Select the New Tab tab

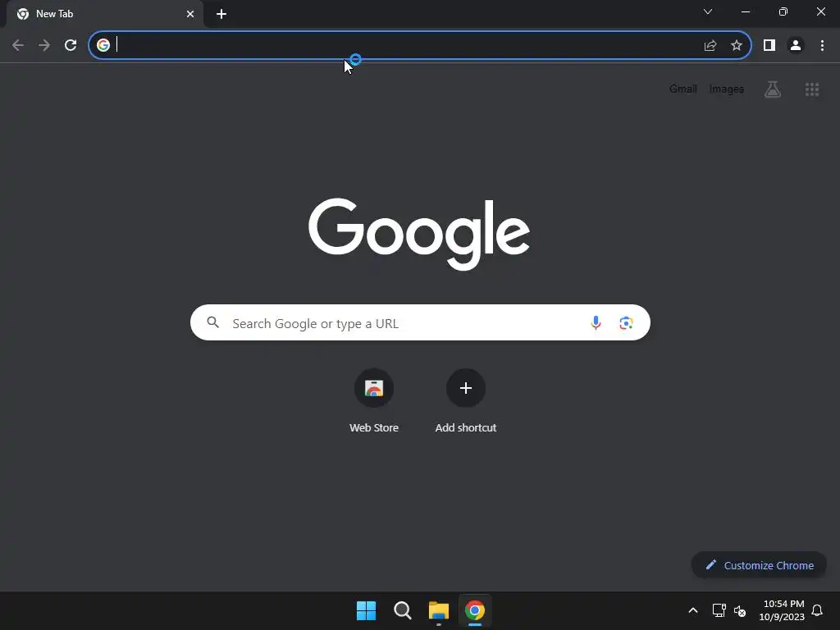(x=105, y=14)
